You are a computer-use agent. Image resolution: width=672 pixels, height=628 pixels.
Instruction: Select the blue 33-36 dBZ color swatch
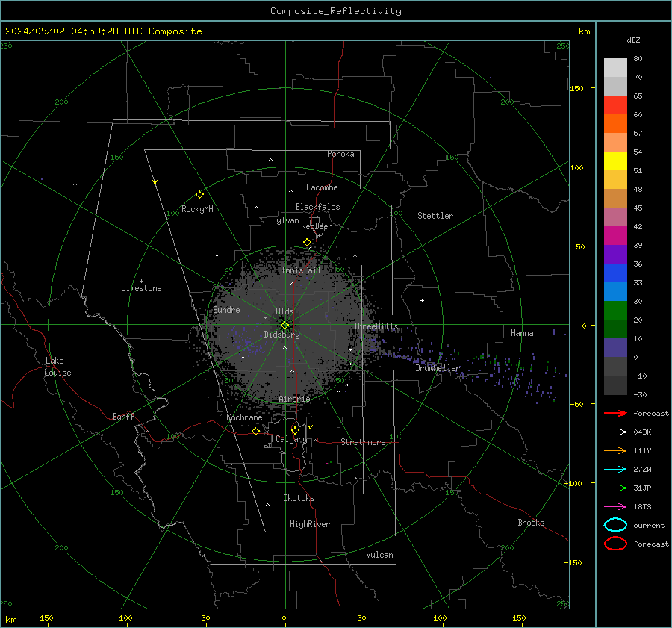click(615, 273)
